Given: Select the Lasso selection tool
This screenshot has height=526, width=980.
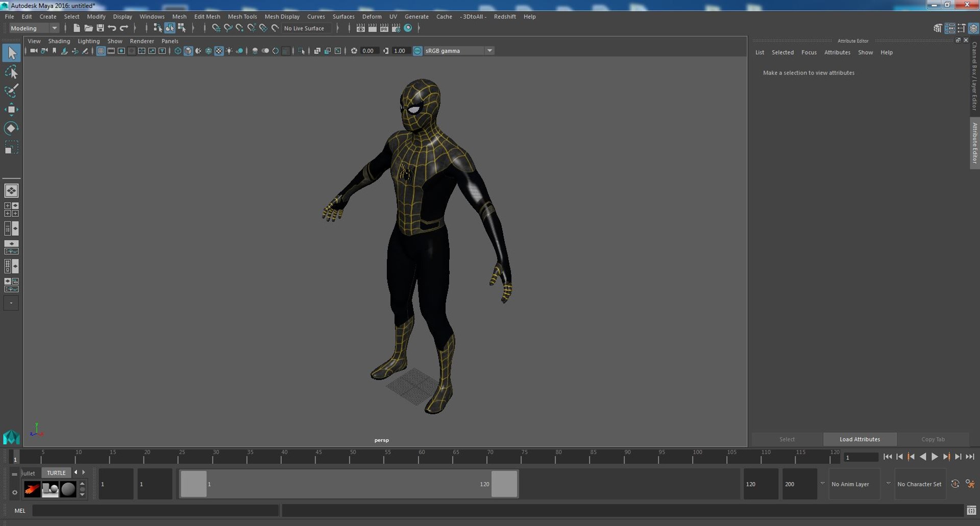Looking at the screenshot, I should point(11,72).
